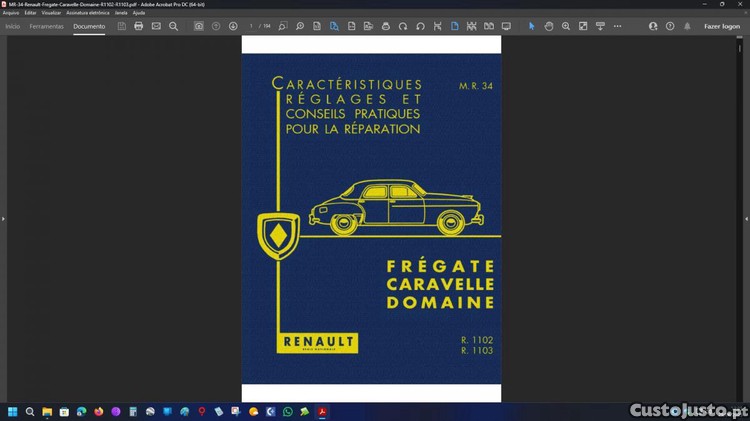Click the current page number field
Image resolution: width=750 pixels, height=421 pixels.
pyautogui.click(x=251, y=26)
